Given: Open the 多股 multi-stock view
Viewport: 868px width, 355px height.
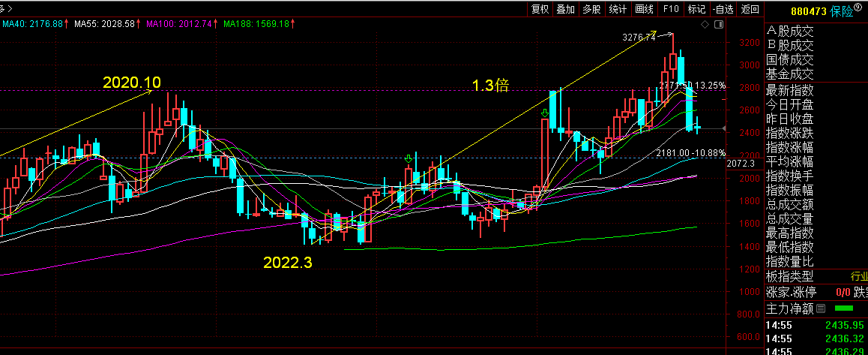Looking at the screenshot, I should [591, 9].
